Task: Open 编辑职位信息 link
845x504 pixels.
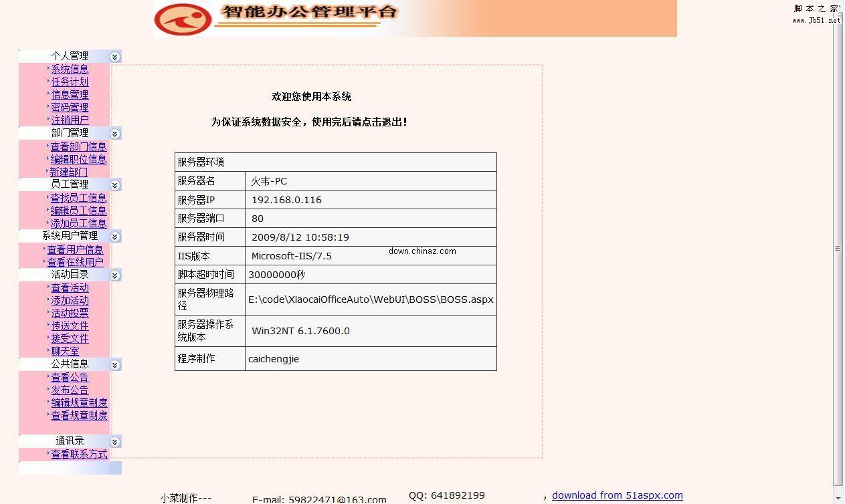Action: (x=79, y=159)
